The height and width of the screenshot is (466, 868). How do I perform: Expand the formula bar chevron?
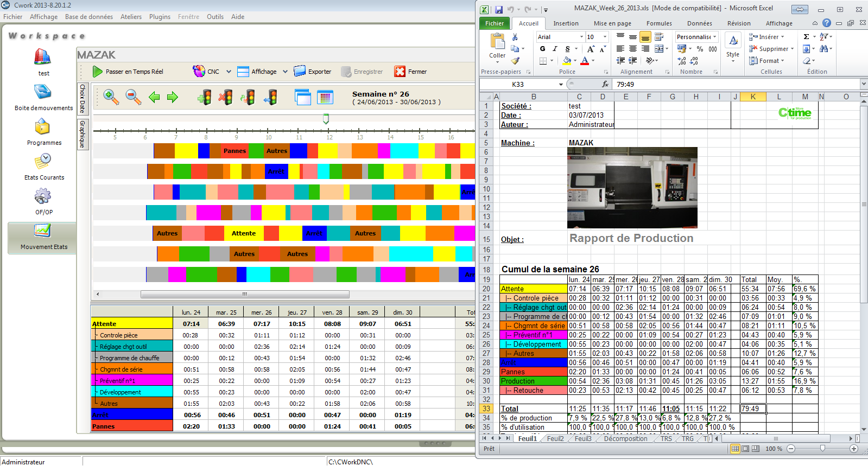(863, 84)
